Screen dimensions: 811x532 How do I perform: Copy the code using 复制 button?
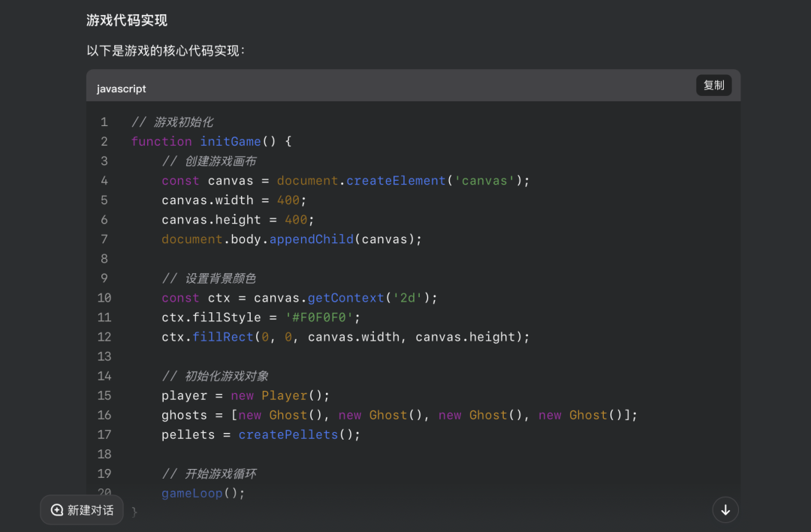click(x=713, y=85)
